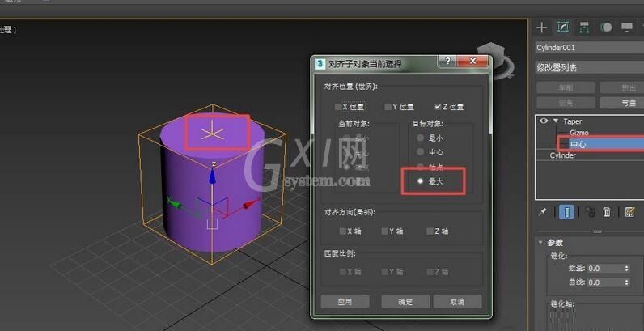Click the red X axis gizmo arrow
The height and width of the screenshot is (331, 644).
(x=251, y=203)
